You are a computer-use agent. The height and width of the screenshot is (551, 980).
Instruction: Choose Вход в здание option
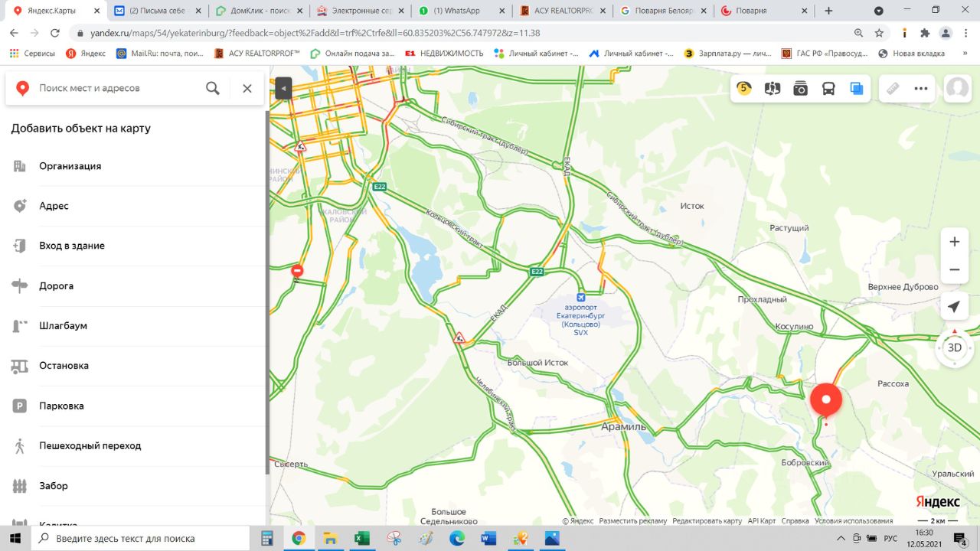tap(135, 246)
